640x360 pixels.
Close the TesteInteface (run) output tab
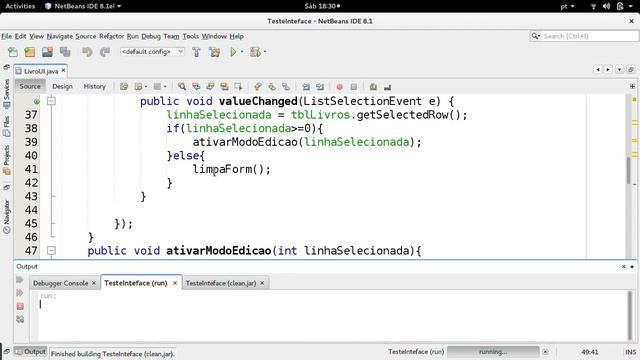(x=175, y=283)
